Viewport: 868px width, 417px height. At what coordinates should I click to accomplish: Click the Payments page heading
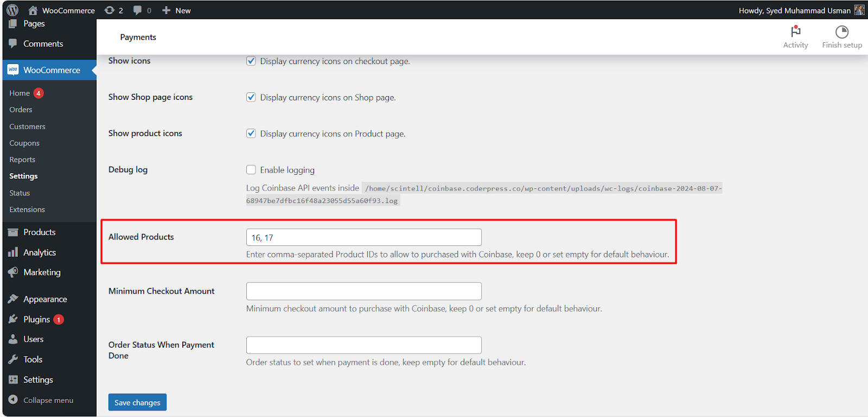pos(138,37)
